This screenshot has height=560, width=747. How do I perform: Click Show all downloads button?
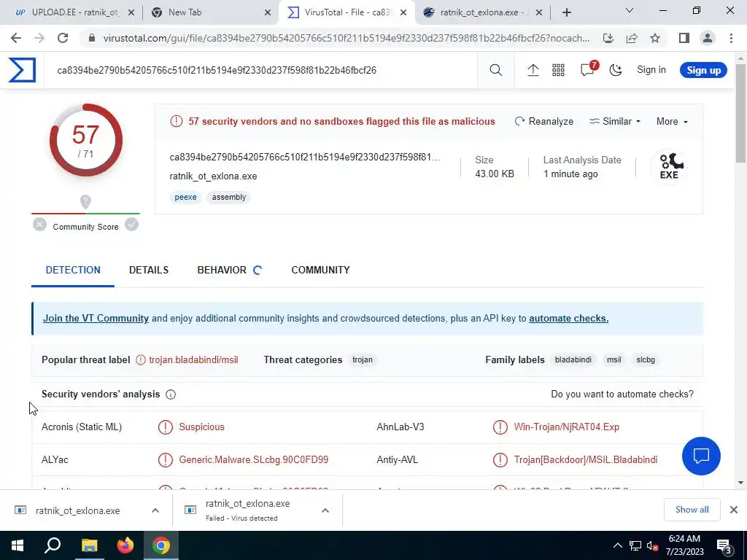pos(692,510)
